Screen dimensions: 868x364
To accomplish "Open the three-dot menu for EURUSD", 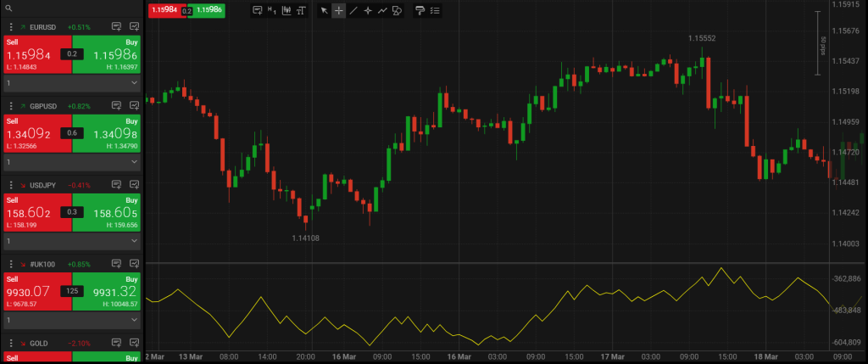I will [x=10, y=27].
